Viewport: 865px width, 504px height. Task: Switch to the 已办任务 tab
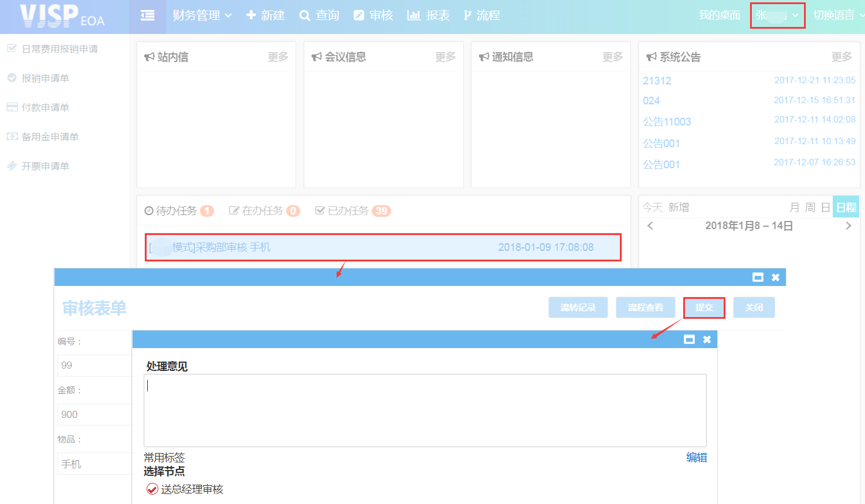pos(352,211)
